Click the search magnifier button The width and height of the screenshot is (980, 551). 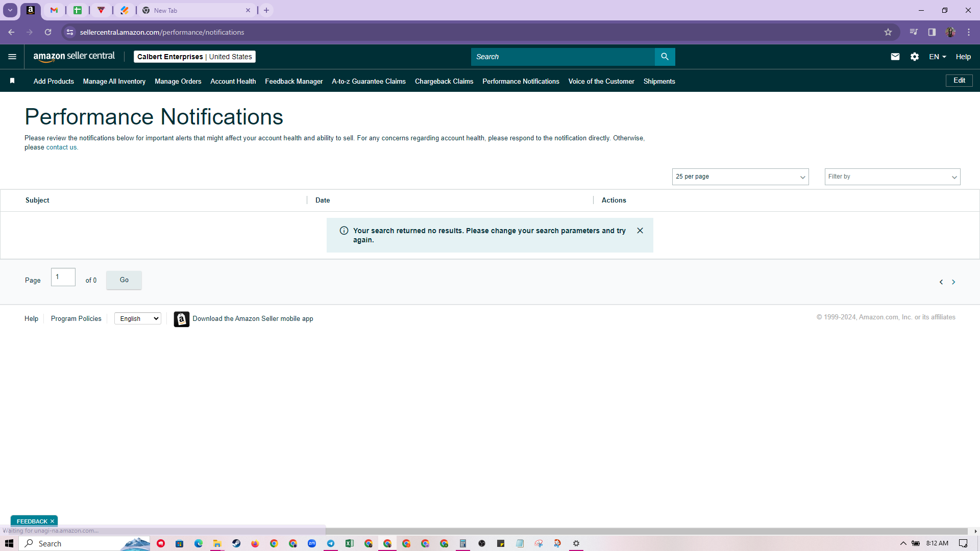pos(665,57)
